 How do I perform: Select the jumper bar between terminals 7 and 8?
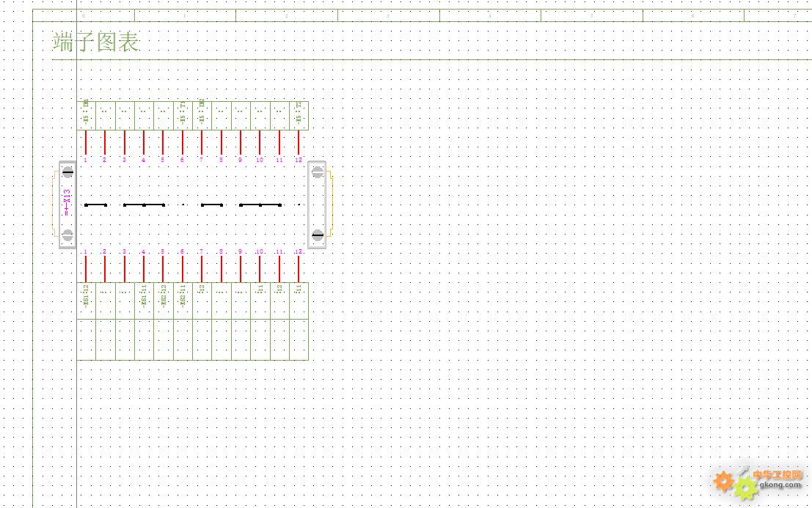click(211, 205)
